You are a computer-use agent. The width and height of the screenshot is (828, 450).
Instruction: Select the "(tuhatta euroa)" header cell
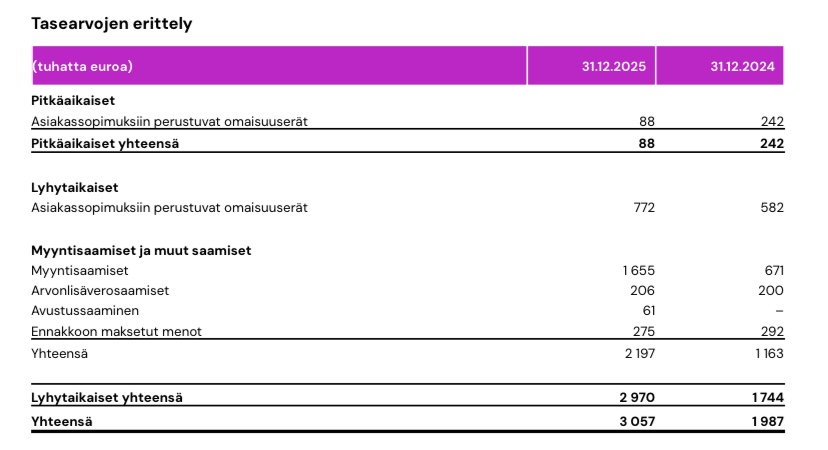tap(83, 67)
